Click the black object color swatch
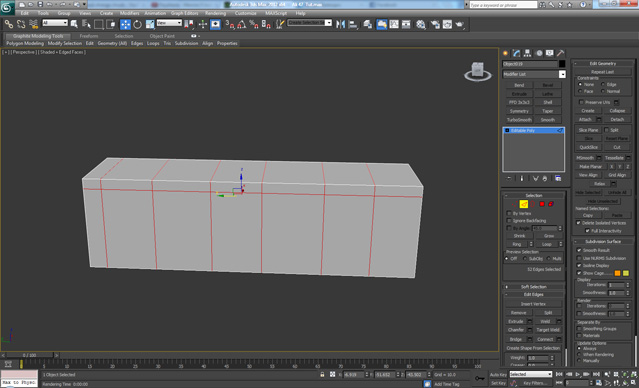The height and width of the screenshot is (388, 639). click(562, 64)
